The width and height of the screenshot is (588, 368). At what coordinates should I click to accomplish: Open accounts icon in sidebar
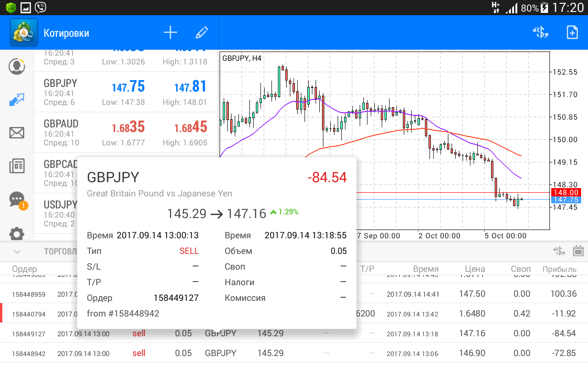[x=17, y=66]
